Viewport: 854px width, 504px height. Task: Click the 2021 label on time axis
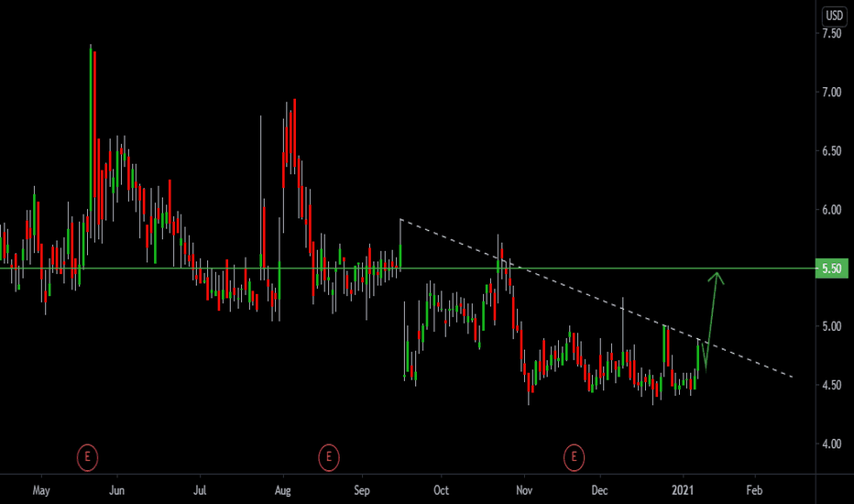[x=683, y=490]
